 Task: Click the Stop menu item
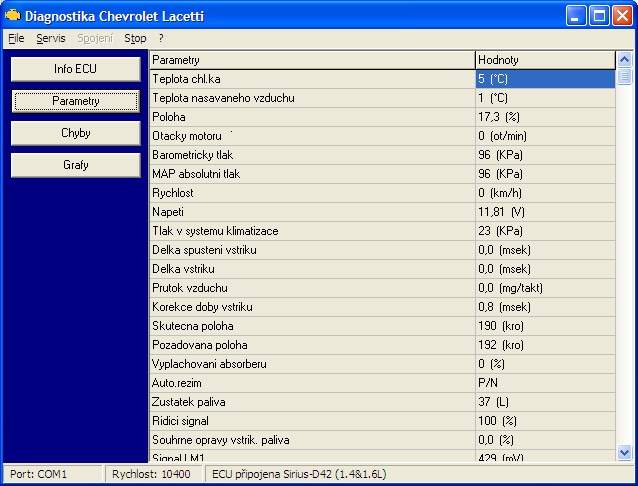(x=135, y=38)
